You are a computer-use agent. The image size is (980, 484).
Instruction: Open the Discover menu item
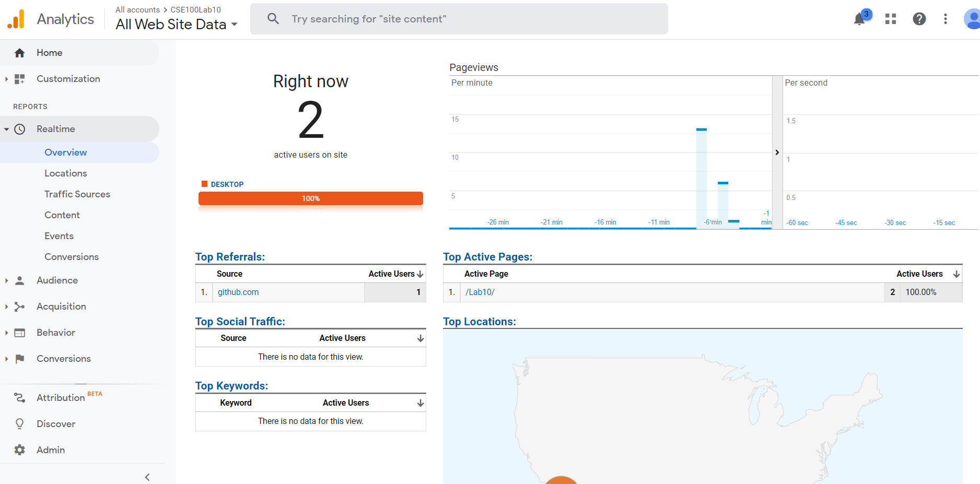click(56, 424)
